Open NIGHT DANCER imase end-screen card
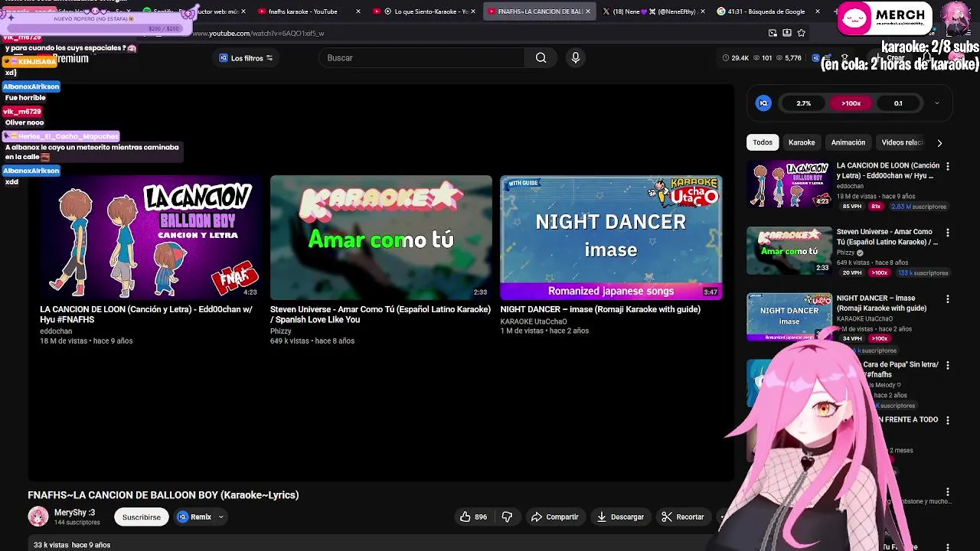Viewport: 980px width, 551px height. click(611, 237)
